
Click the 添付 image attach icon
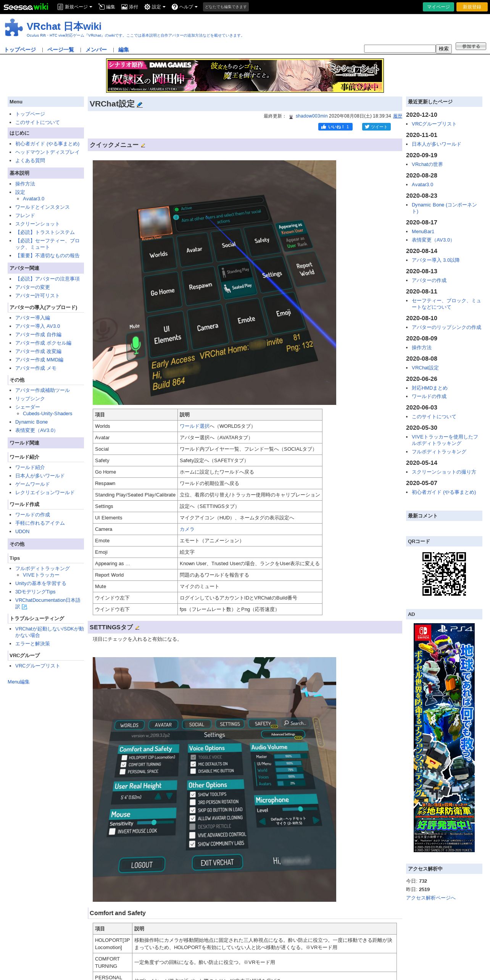(130, 7)
